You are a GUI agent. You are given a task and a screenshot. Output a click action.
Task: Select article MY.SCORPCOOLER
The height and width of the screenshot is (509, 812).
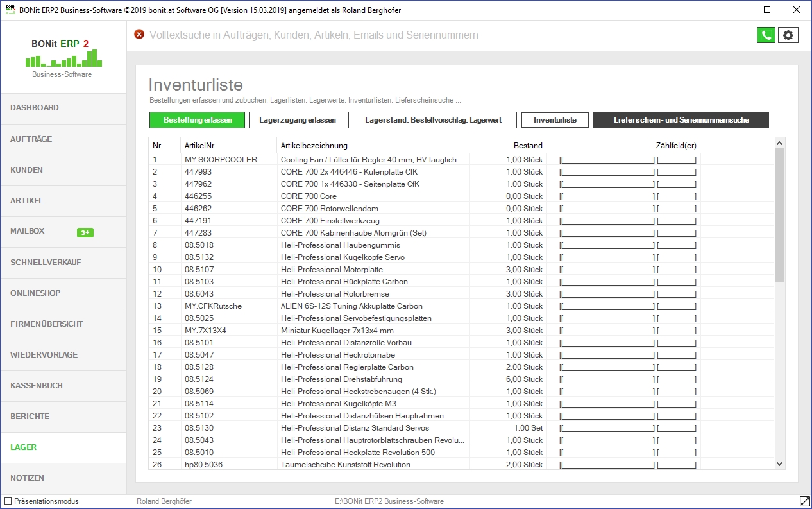[221, 160]
